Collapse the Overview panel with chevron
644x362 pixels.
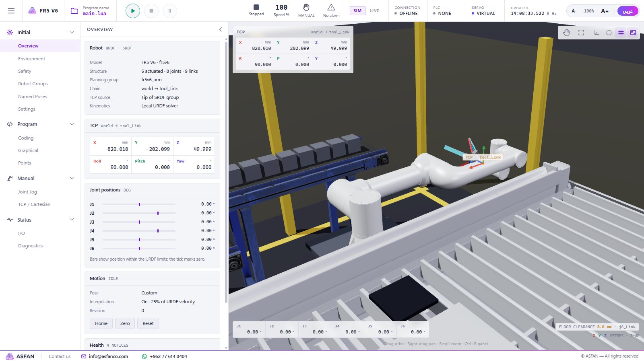[220, 29]
